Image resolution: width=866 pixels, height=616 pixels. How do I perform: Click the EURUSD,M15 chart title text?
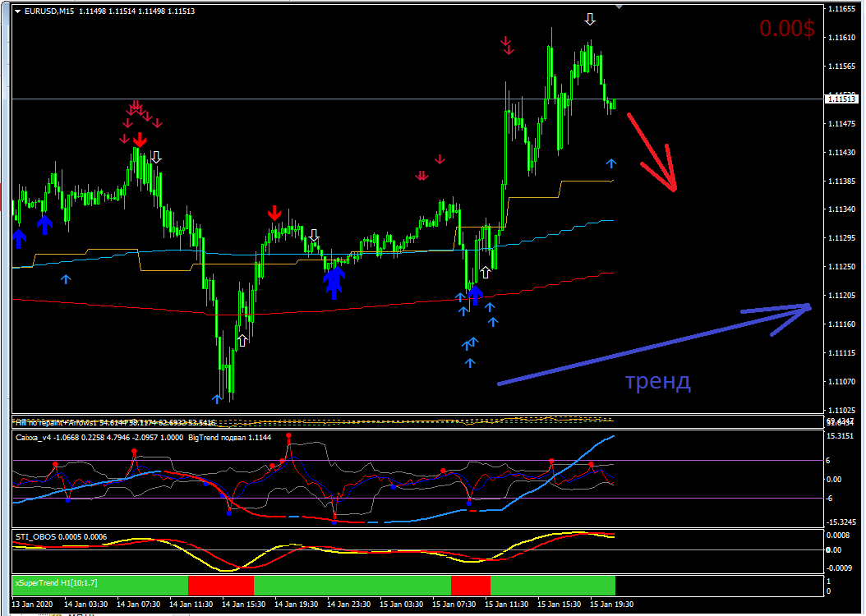click(49, 11)
